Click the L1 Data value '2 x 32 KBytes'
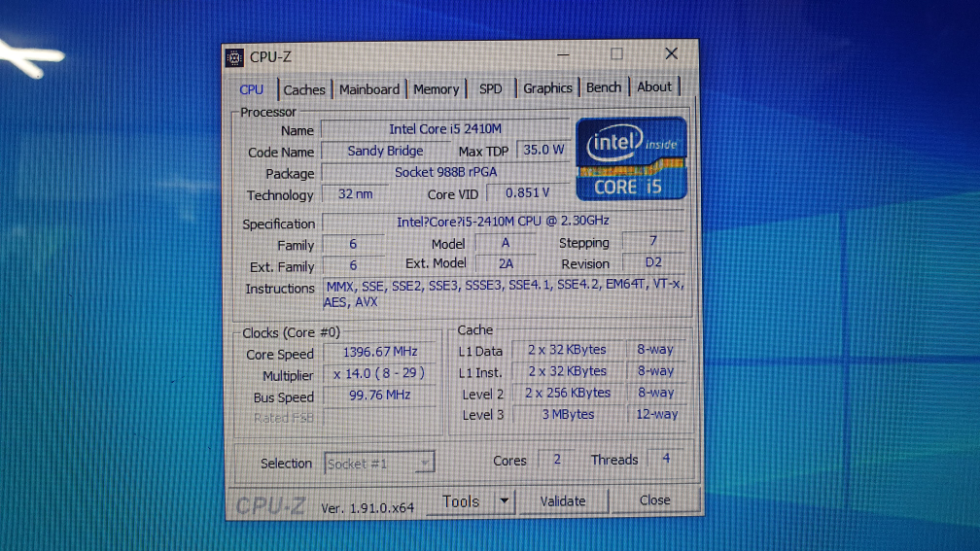The height and width of the screenshot is (551, 980). (x=567, y=350)
